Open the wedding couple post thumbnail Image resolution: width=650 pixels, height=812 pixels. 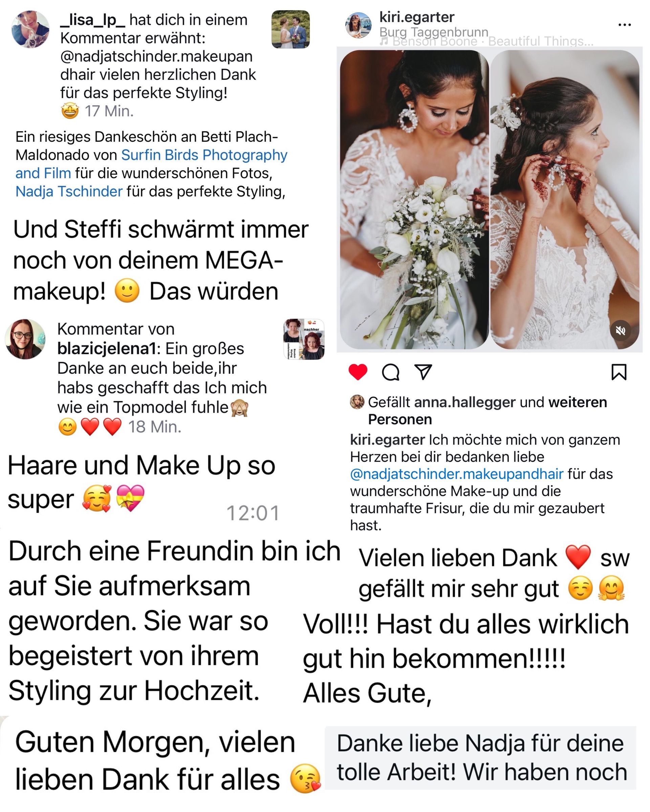coord(290,29)
